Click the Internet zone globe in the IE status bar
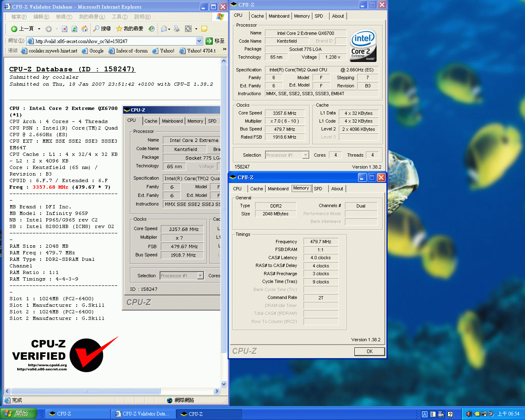The width and height of the screenshot is (525, 420). point(170,400)
